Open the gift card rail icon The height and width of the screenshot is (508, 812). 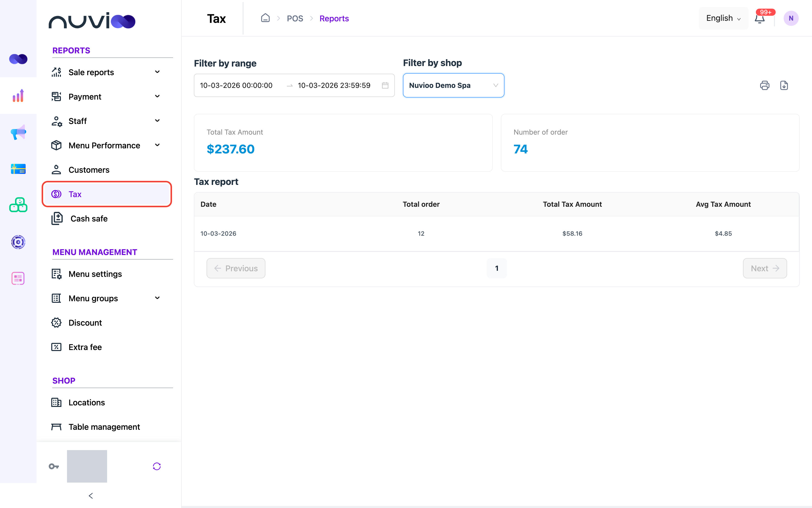[18, 169]
